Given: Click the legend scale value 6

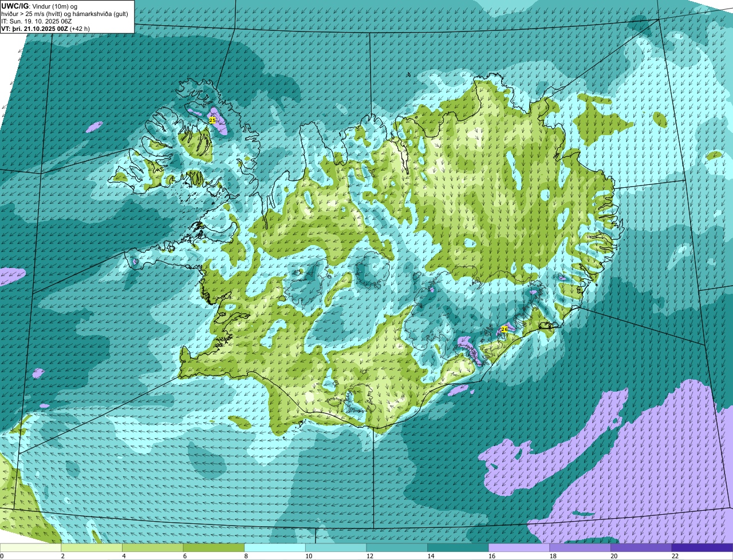Looking at the screenshot, I should click(185, 556).
